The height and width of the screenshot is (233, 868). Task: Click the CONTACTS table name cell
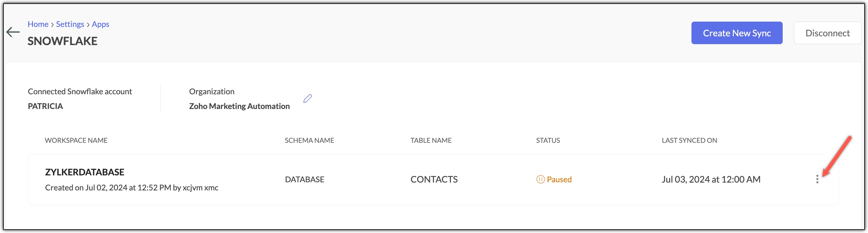(x=434, y=179)
